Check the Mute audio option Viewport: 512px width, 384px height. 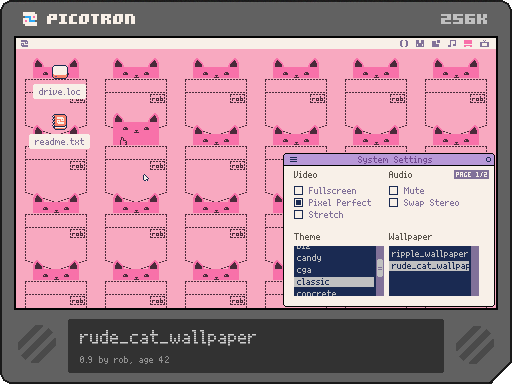click(393, 190)
